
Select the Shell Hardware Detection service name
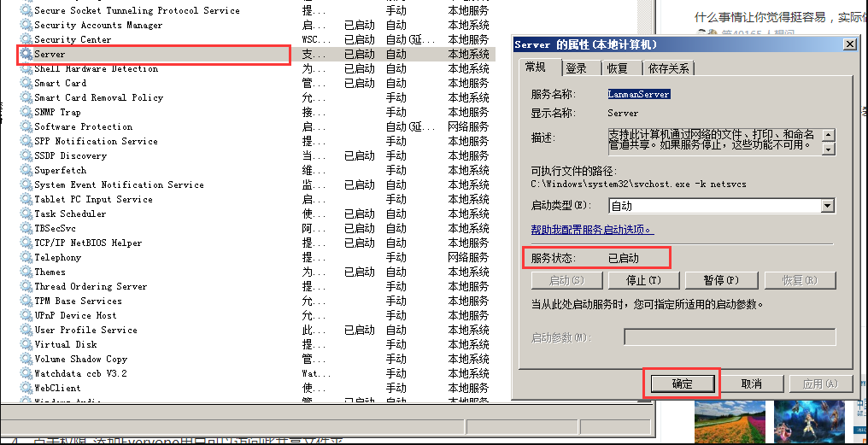[x=97, y=69]
